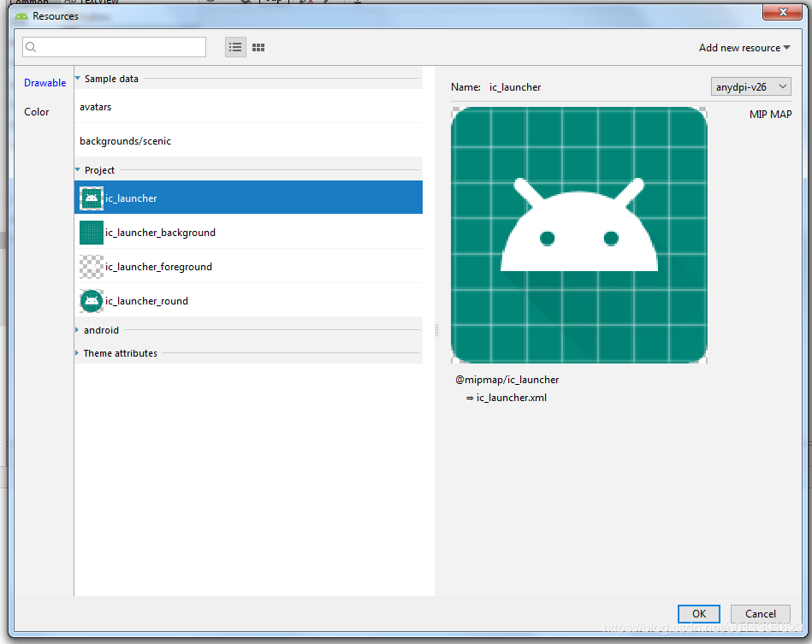Select ic_launcher_foreground in the list
The height and width of the screenshot is (644, 812).
click(x=249, y=267)
